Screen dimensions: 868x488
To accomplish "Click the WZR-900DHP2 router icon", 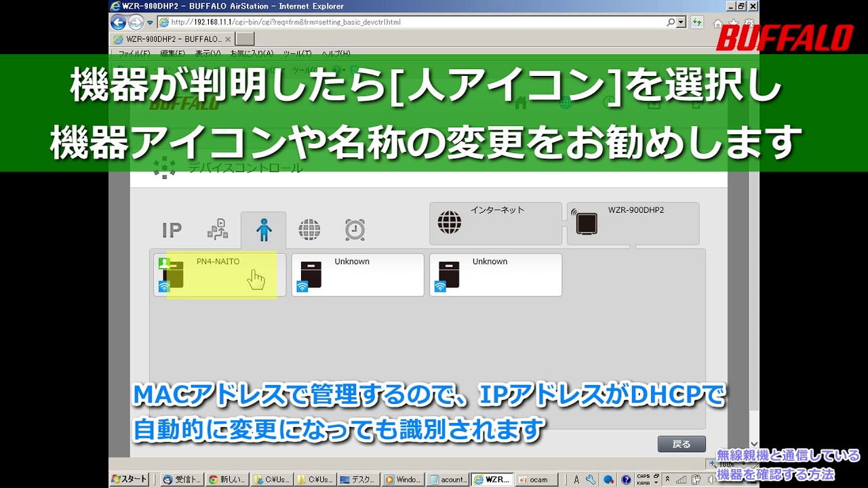I will (x=586, y=222).
